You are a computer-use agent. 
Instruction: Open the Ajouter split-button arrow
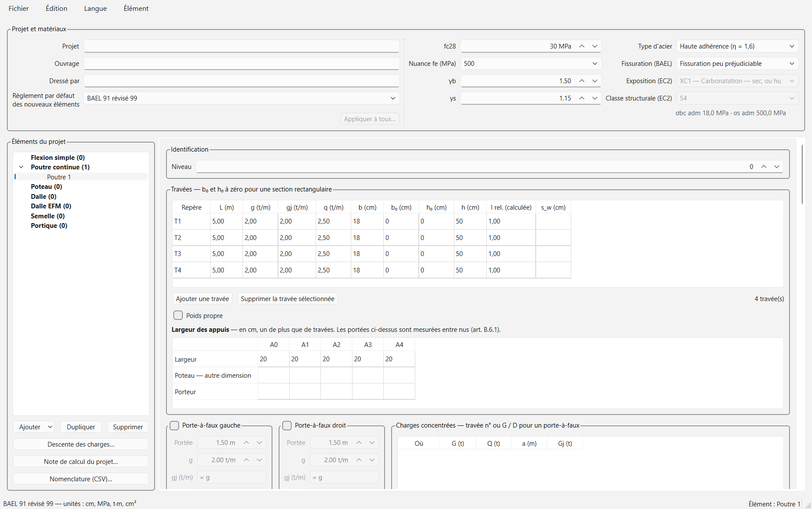[50, 427]
